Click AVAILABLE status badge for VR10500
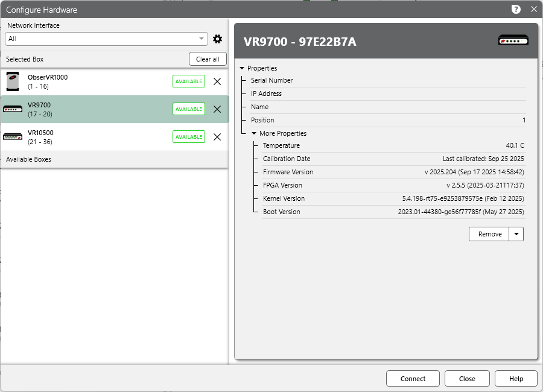This screenshot has height=392, width=543. [x=188, y=137]
